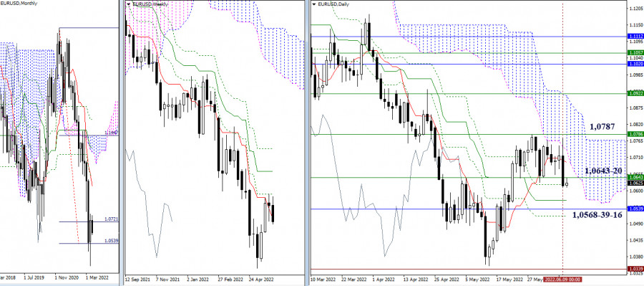Image resolution: width=644 pixels, height=286 pixels.
Task: Click the 1.0922 green price label
Action: [635, 94]
